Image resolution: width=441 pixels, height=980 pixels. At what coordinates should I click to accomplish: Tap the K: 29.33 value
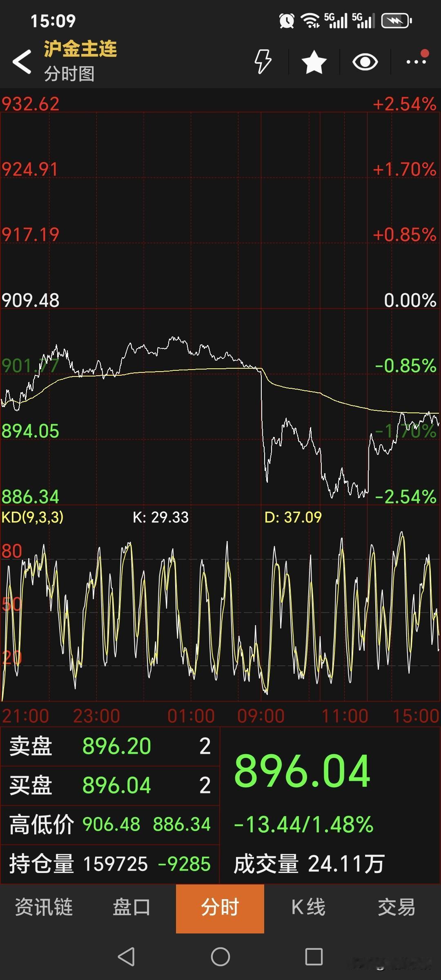coord(161,517)
